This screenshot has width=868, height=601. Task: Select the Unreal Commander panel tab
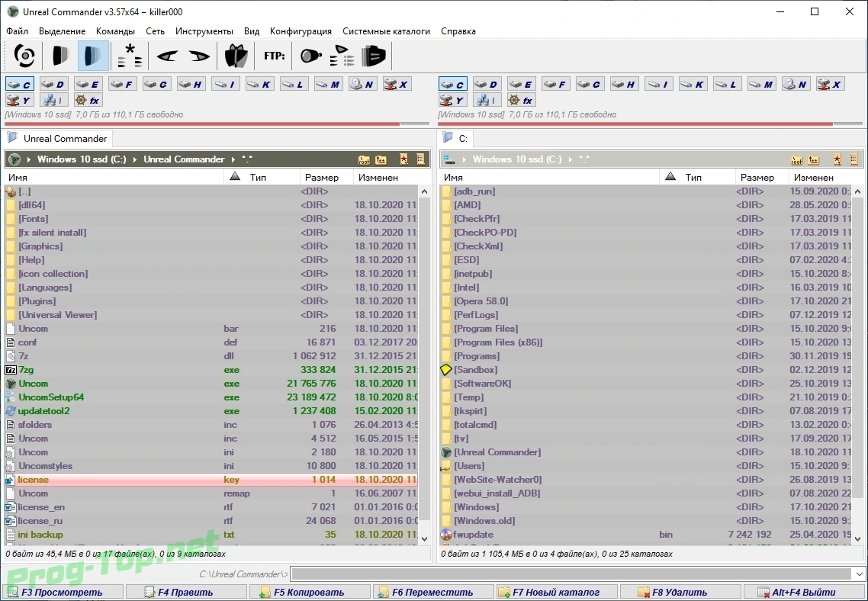tap(57, 138)
